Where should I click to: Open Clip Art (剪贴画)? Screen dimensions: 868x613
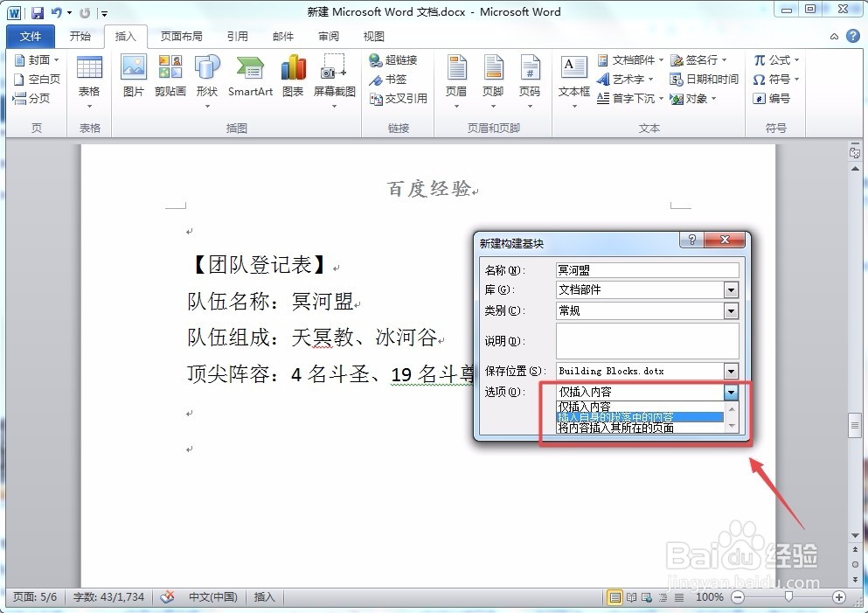click(x=170, y=76)
